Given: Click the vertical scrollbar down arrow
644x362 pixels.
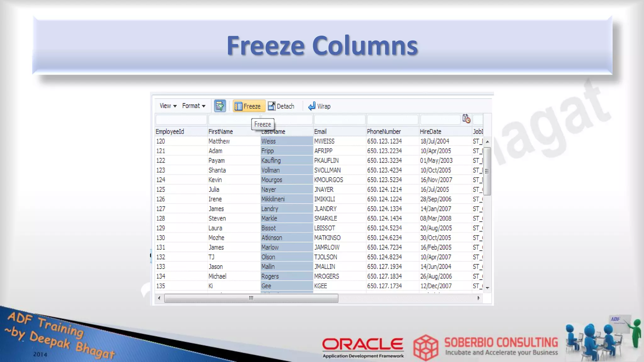Looking at the screenshot, I should (x=487, y=288).
